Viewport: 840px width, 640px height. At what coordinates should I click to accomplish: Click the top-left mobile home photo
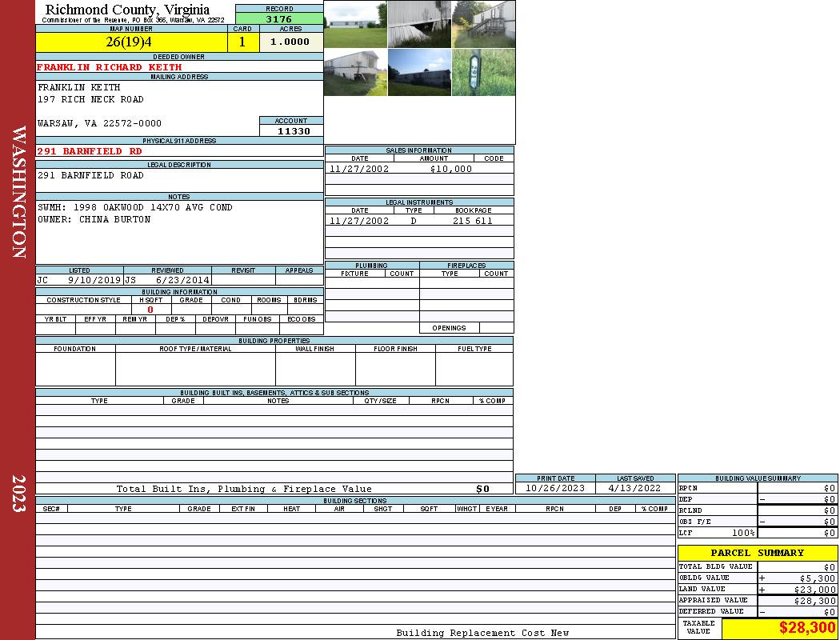click(x=355, y=24)
